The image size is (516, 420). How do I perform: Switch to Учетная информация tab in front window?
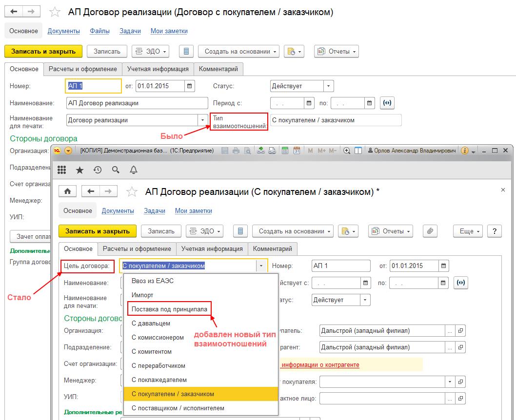click(x=212, y=249)
